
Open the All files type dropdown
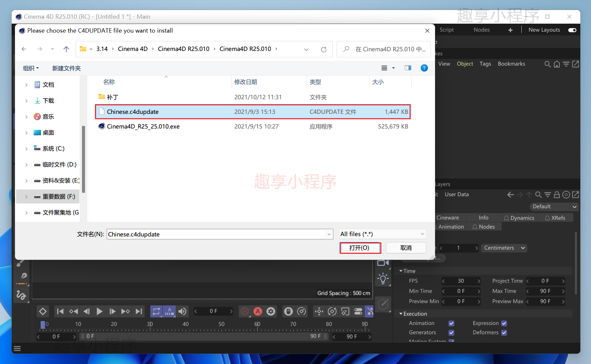382,234
